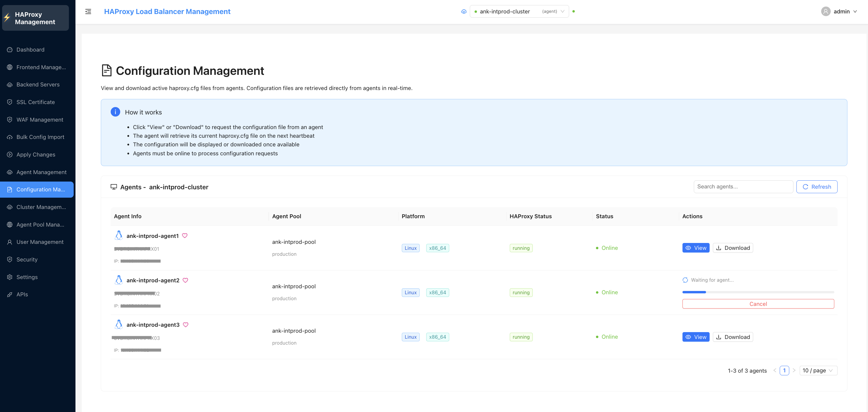
Task: Open the 10 / page size dropdown
Action: click(818, 370)
